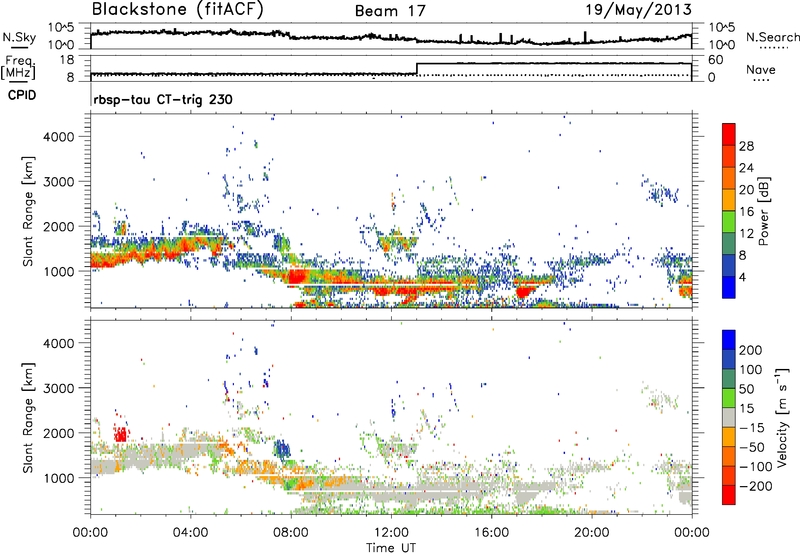Image resolution: width=800 pixels, height=554 pixels.
Task: Click the '3000' tick on velocity panel axis
Action: coord(59,388)
